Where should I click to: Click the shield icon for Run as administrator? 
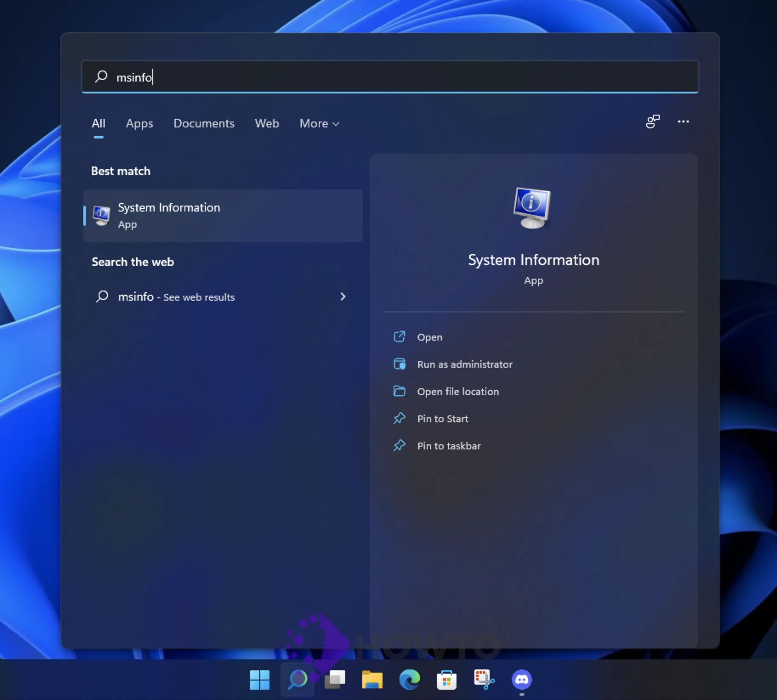point(399,364)
